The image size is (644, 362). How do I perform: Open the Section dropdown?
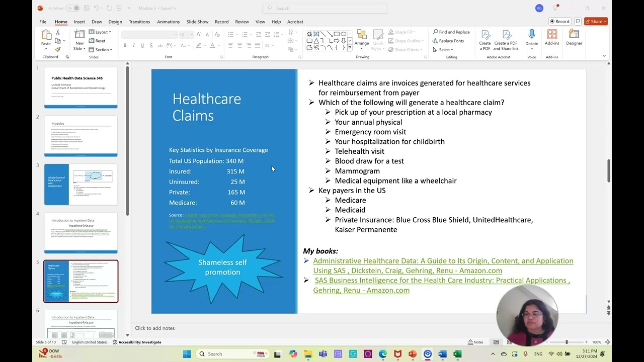pyautogui.click(x=100, y=50)
